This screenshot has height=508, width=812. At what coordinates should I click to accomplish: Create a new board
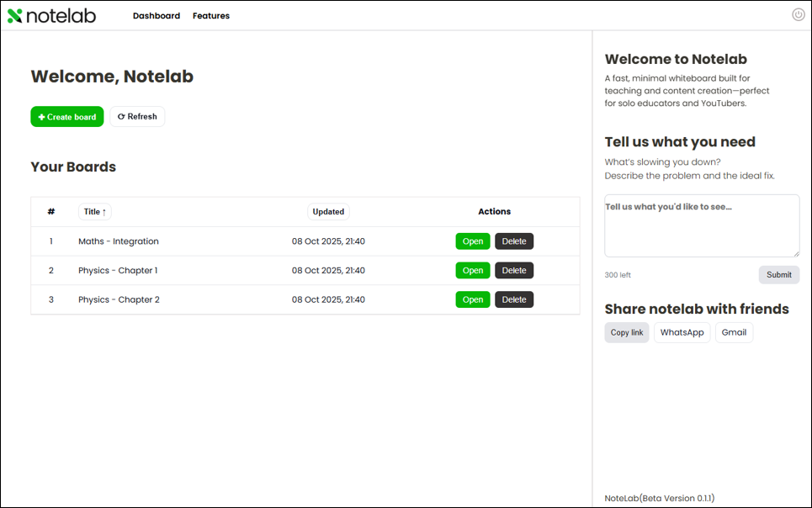67,117
